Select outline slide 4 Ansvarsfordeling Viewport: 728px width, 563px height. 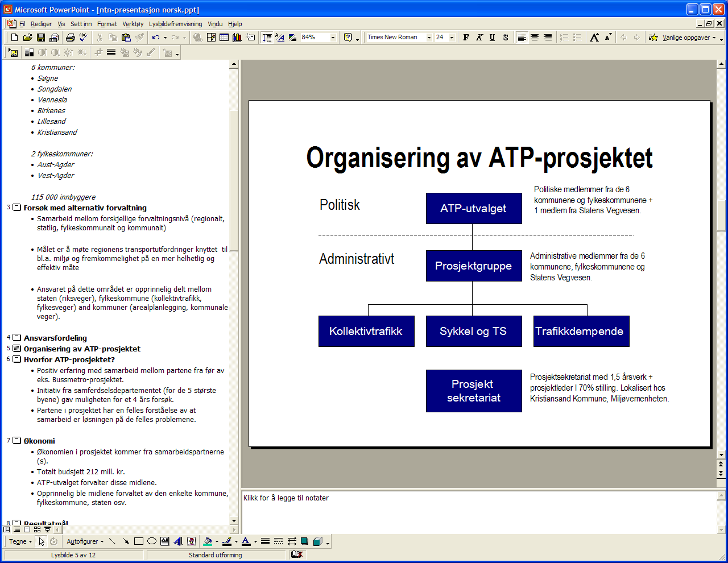55,338
